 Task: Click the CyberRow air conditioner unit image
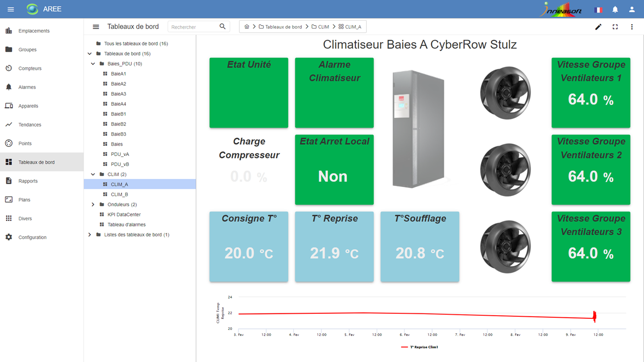click(x=419, y=129)
